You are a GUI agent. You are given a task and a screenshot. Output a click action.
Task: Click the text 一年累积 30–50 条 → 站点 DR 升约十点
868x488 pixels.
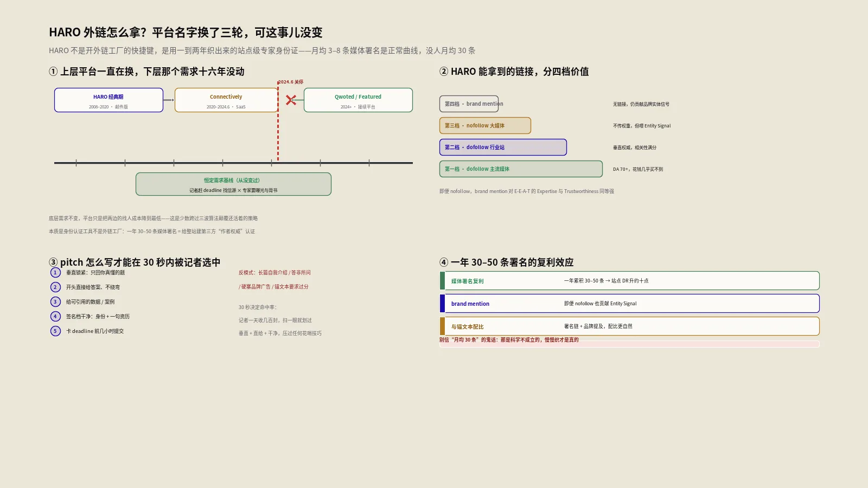click(606, 281)
